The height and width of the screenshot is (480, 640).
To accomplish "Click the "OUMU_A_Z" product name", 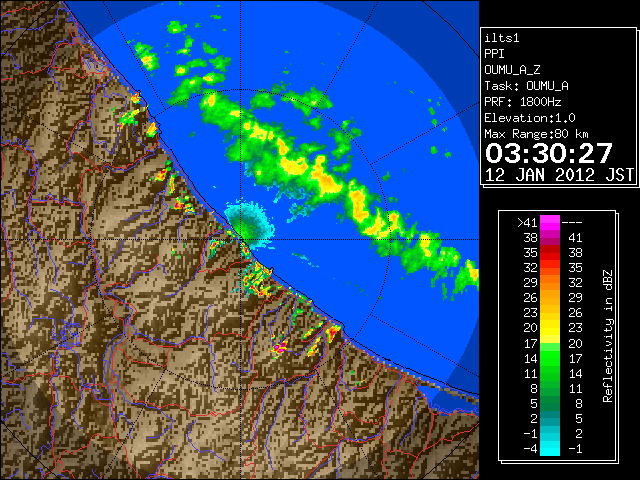I will tap(512, 70).
